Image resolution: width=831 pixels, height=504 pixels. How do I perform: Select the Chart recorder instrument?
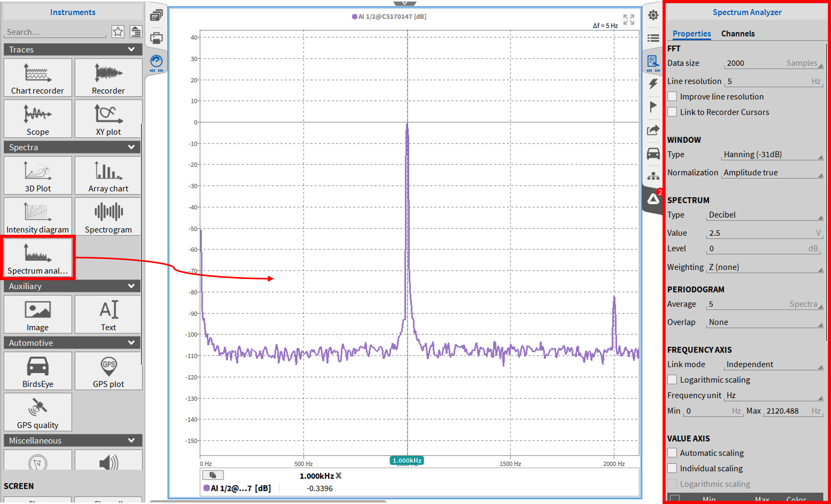coord(37,78)
